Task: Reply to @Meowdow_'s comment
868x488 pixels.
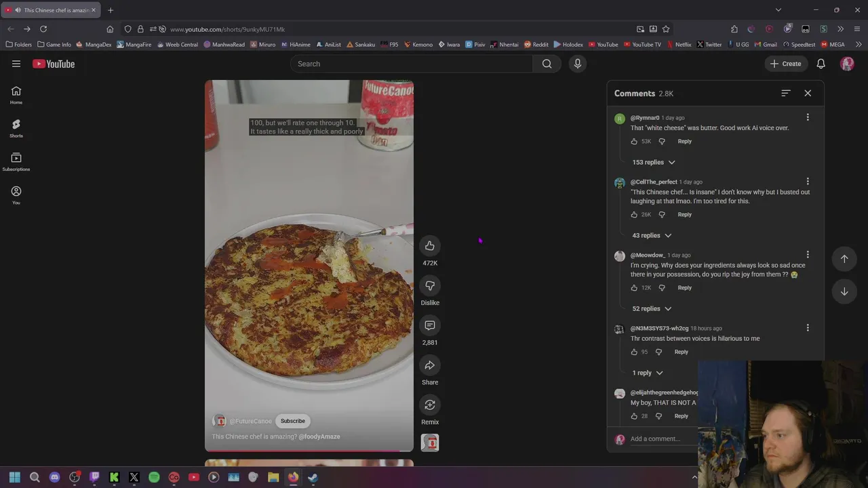Action: point(684,287)
